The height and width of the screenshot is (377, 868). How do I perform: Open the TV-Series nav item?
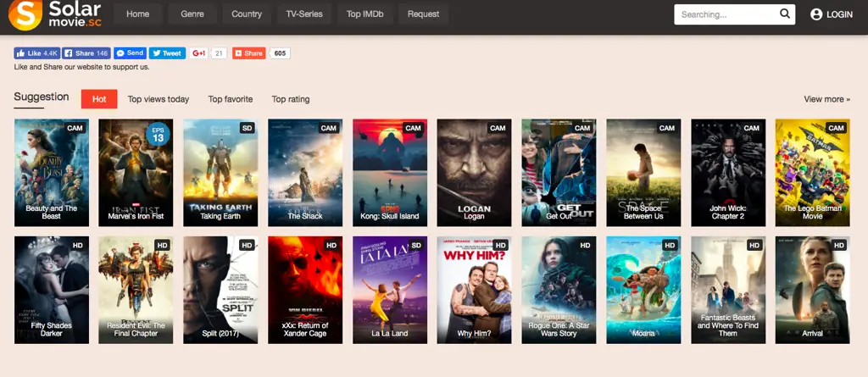[304, 14]
